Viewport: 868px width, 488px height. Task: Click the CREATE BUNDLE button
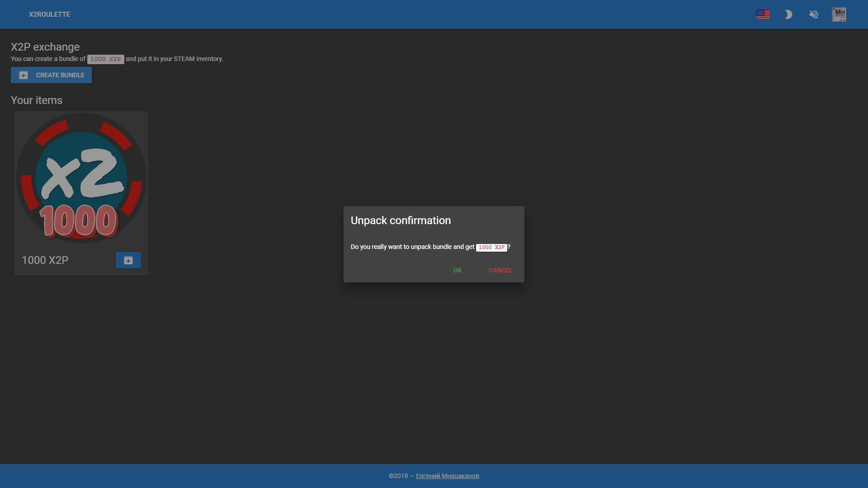click(51, 75)
